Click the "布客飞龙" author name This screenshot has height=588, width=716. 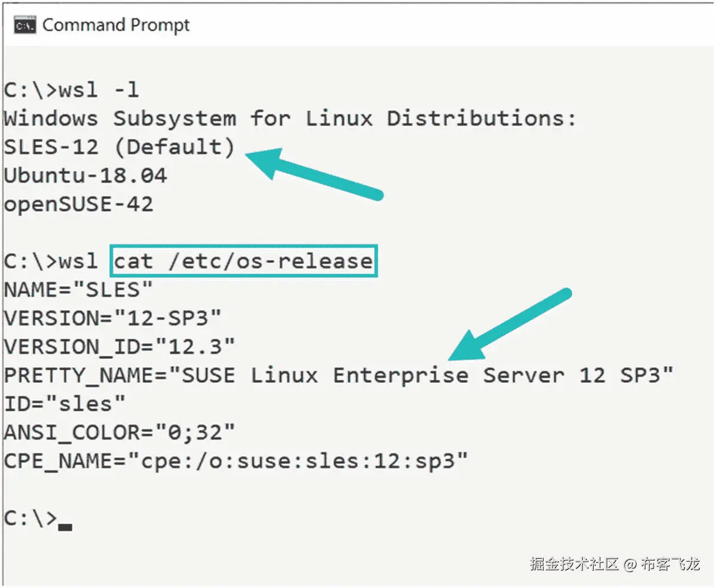pos(671,564)
